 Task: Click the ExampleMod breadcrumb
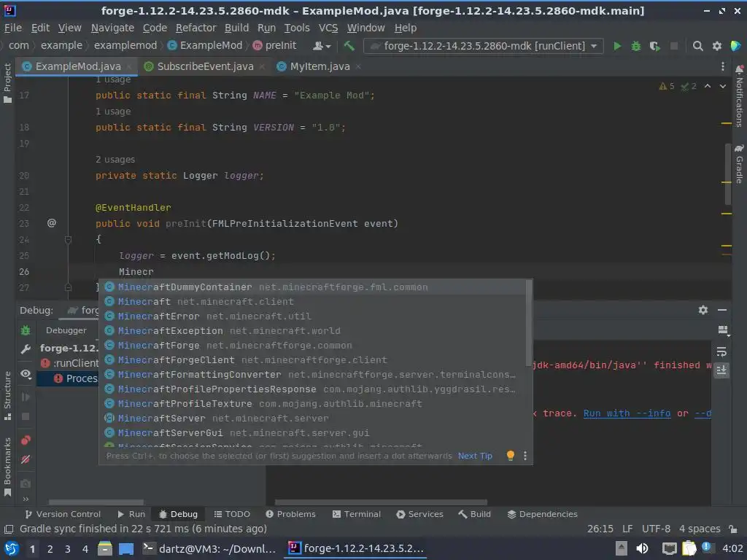(205, 45)
